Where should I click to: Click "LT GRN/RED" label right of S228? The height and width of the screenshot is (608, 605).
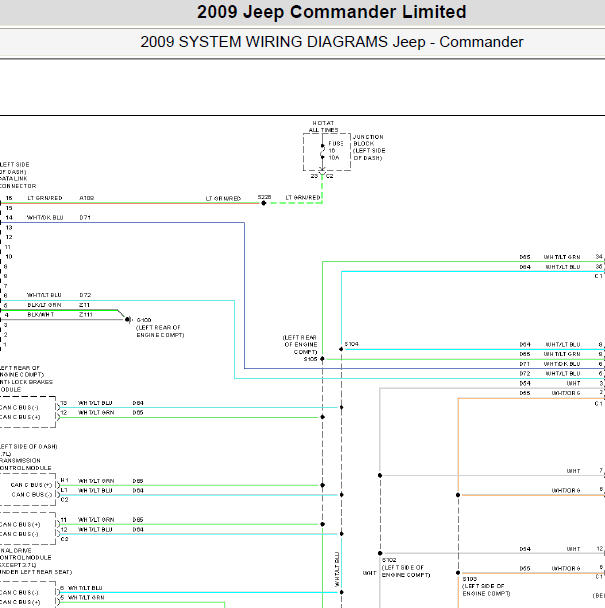click(x=303, y=197)
